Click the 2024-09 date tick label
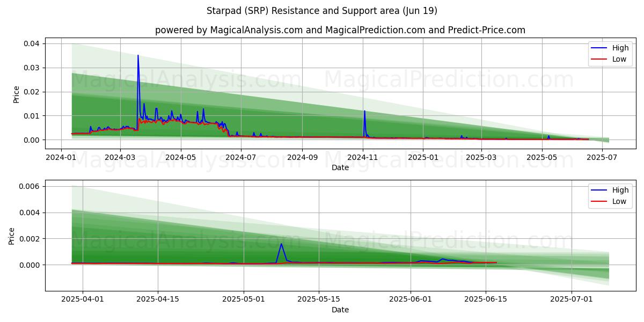The height and width of the screenshot is (322, 644). 302,157
